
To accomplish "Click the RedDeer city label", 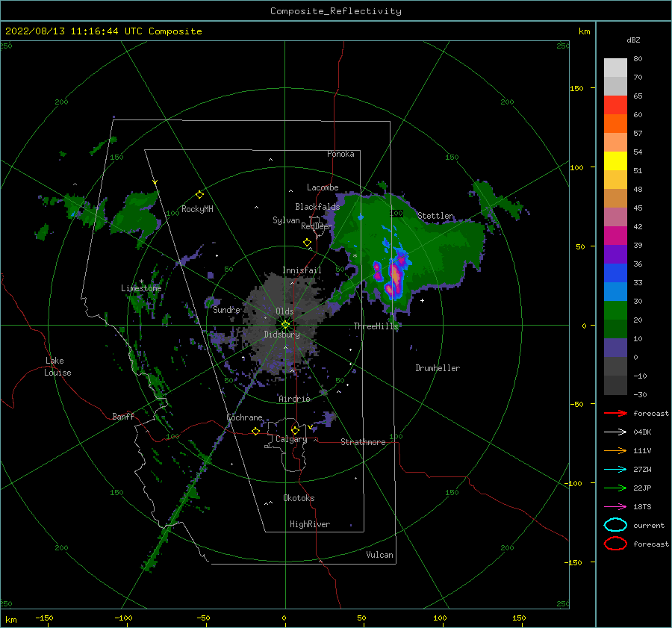I will [x=317, y=226].
